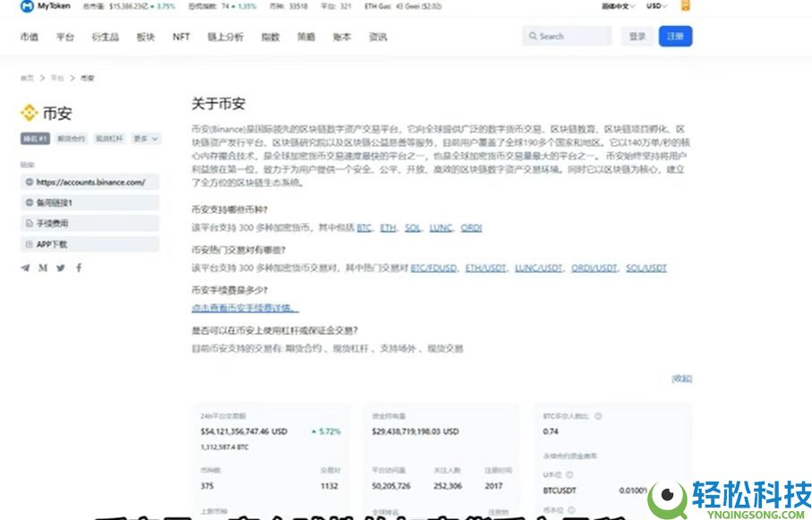The width and height of the screenshot is (812, 520).
Task: Open the APP下载 download link
Action: [90, 244]
